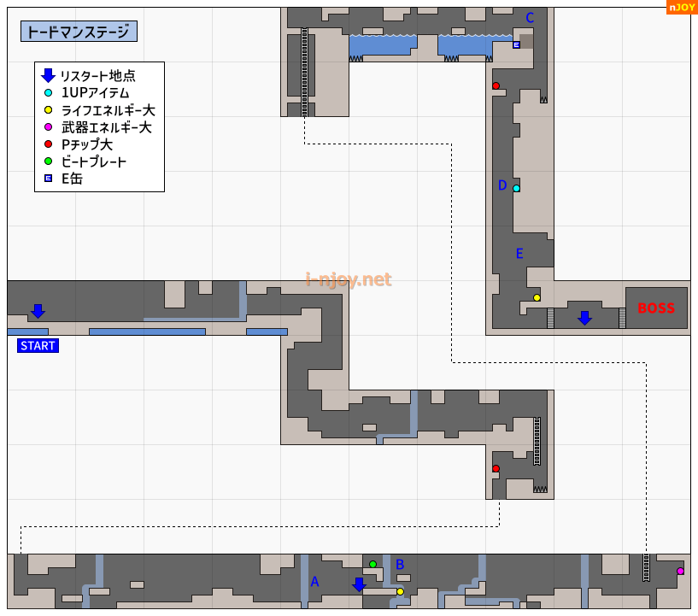The height and width of the screenshot is (616, 698).
Task: Click the boss gate left of BOSS room
Action: 622,318
